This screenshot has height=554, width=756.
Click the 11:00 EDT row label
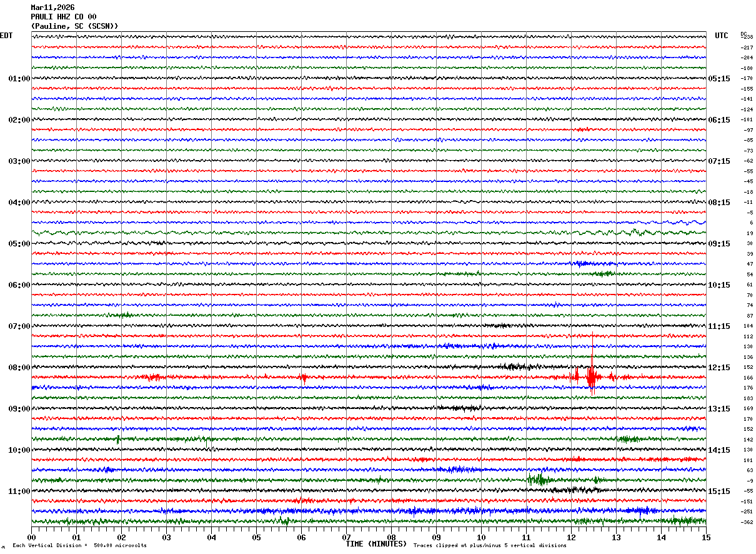pyautogui.click(x=19, y=491)
